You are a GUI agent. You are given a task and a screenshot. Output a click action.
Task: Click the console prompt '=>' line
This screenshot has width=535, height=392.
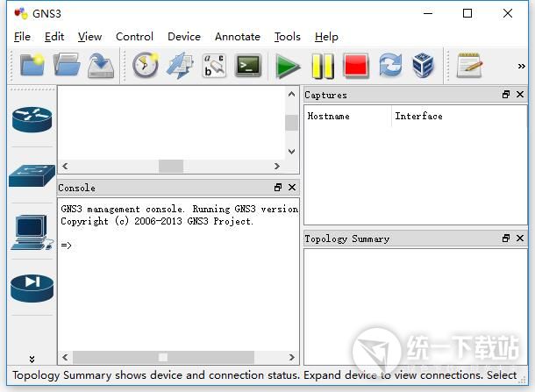coord(66,246)
